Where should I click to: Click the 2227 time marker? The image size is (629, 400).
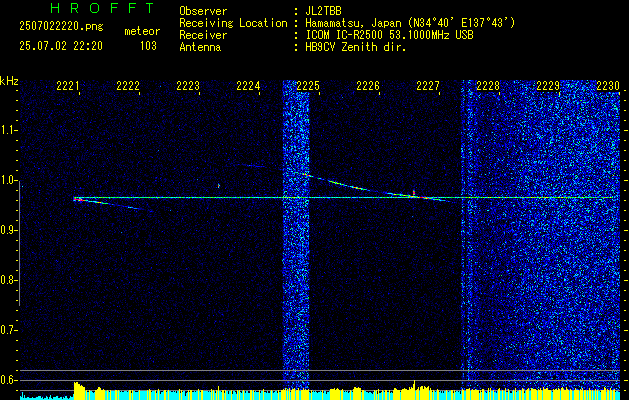[x=428, y=86]
